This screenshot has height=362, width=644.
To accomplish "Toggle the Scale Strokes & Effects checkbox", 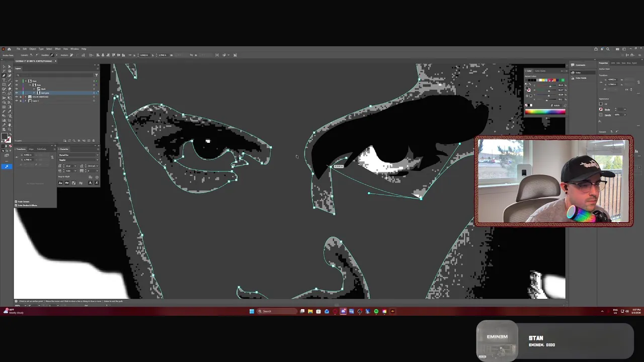I will click(16, 205).
